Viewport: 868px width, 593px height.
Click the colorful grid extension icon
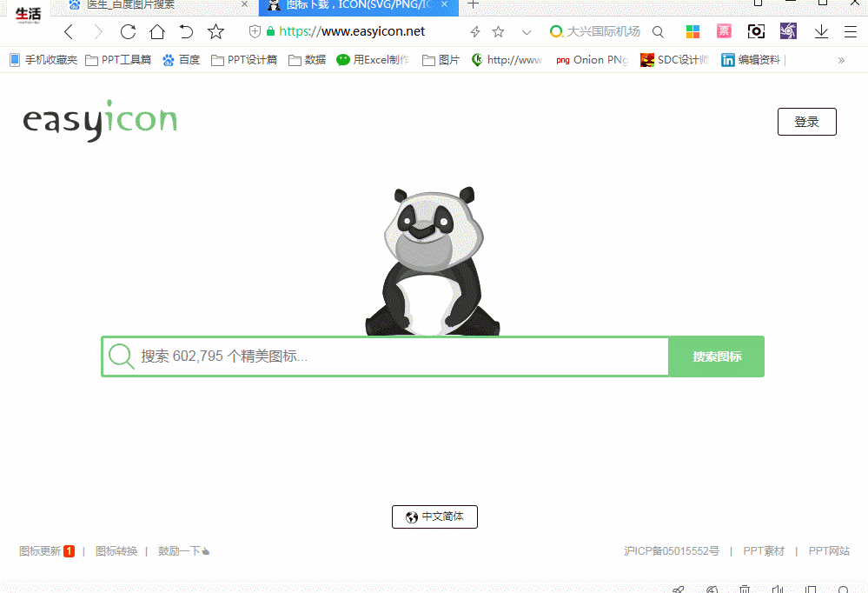coord(692,32)
